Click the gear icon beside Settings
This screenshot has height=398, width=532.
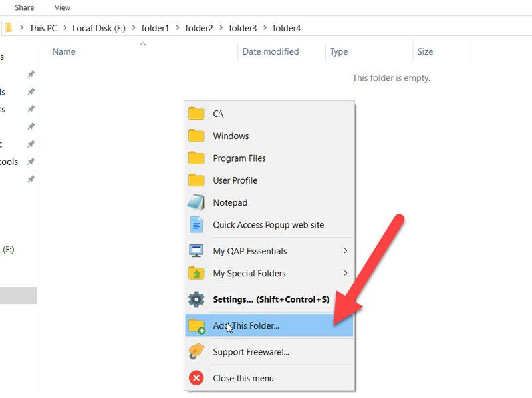pyautogui.click(x=196, y=299)
